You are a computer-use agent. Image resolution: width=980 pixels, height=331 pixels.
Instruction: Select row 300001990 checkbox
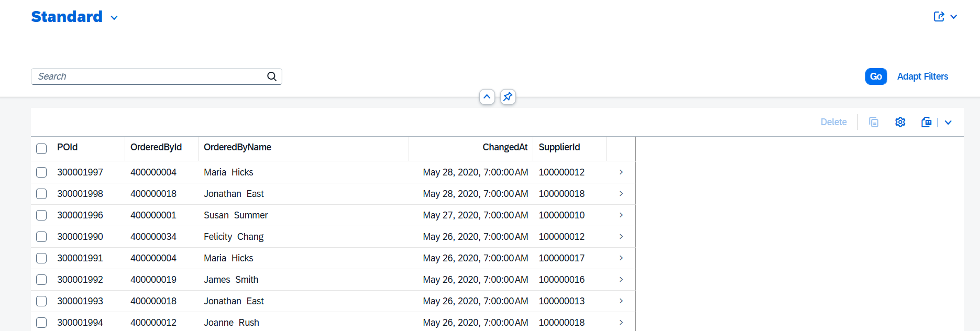[41, 237]
